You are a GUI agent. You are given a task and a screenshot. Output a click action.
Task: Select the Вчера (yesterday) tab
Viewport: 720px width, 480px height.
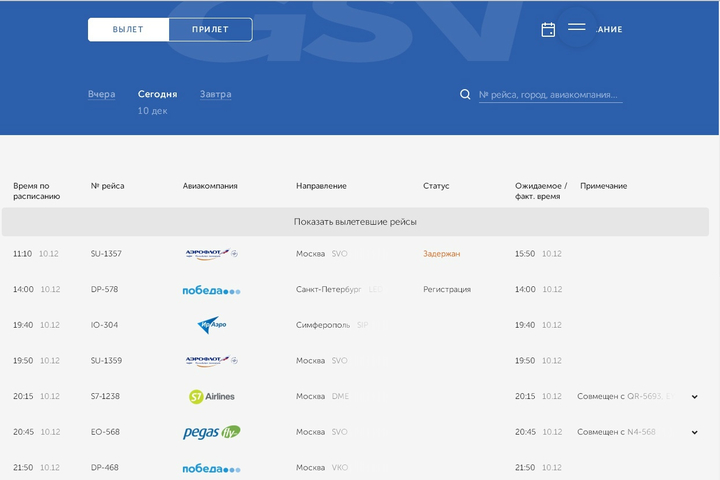102,95
